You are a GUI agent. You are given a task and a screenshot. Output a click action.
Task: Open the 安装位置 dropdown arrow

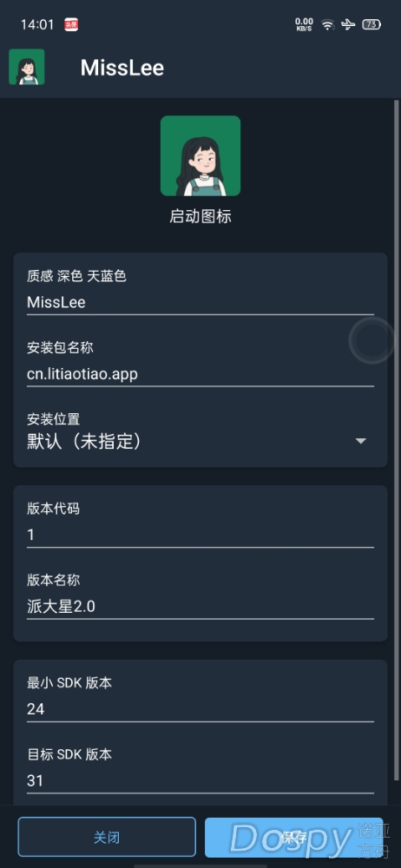pos(360,441)
